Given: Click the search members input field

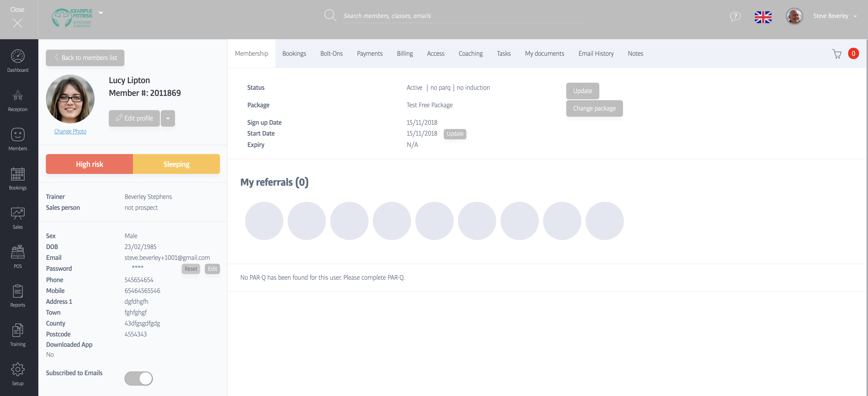Looking at the screenshot, I should [464, 16].
